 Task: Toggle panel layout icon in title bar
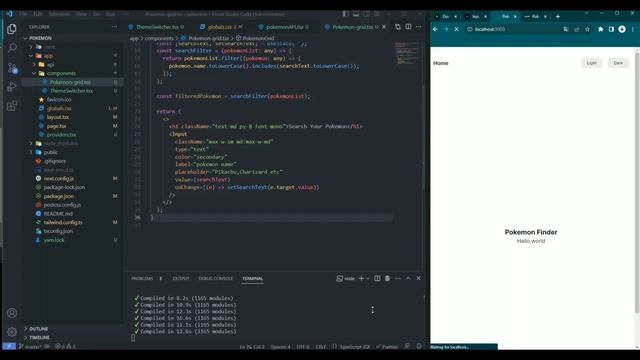coord(356,14)
